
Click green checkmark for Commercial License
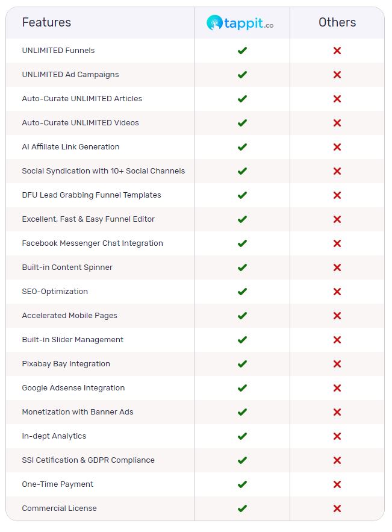click(242, 509)
